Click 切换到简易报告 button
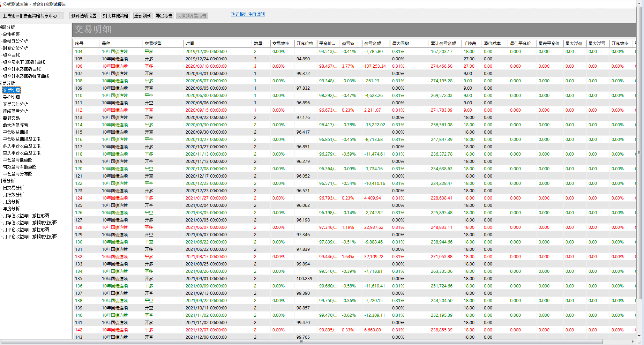The height and width of the screenshot is (345, 644). click(x=192, y=16)
